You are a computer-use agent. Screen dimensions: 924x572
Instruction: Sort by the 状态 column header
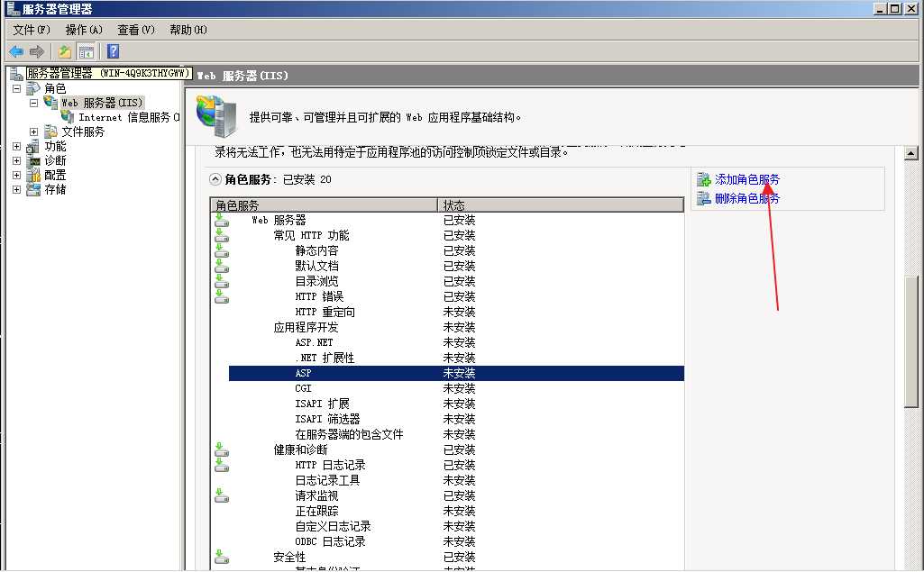(x=561, y=205)
